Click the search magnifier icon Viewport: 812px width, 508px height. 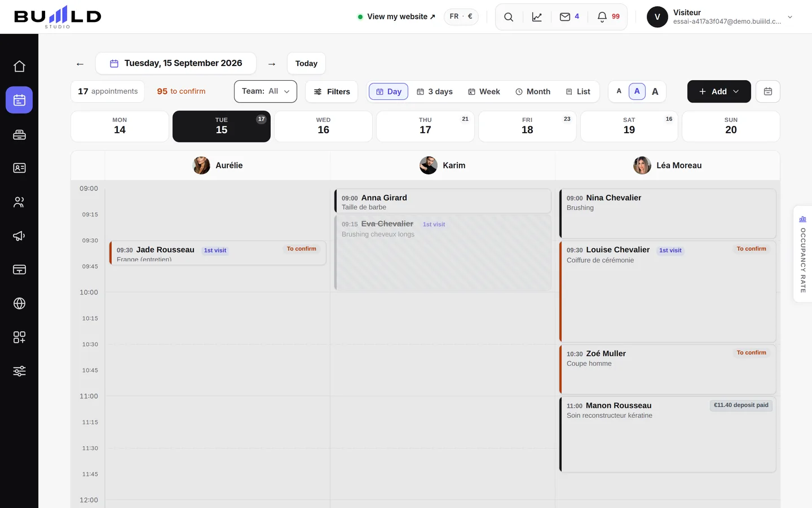(509, 17)
